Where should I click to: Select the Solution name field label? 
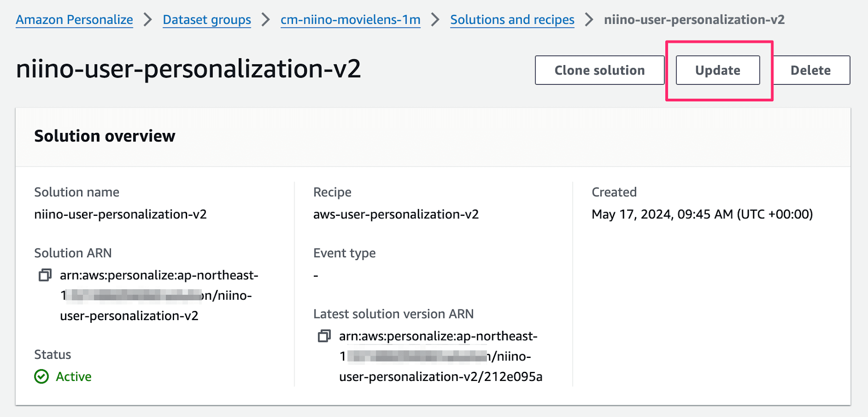(77, 192)
